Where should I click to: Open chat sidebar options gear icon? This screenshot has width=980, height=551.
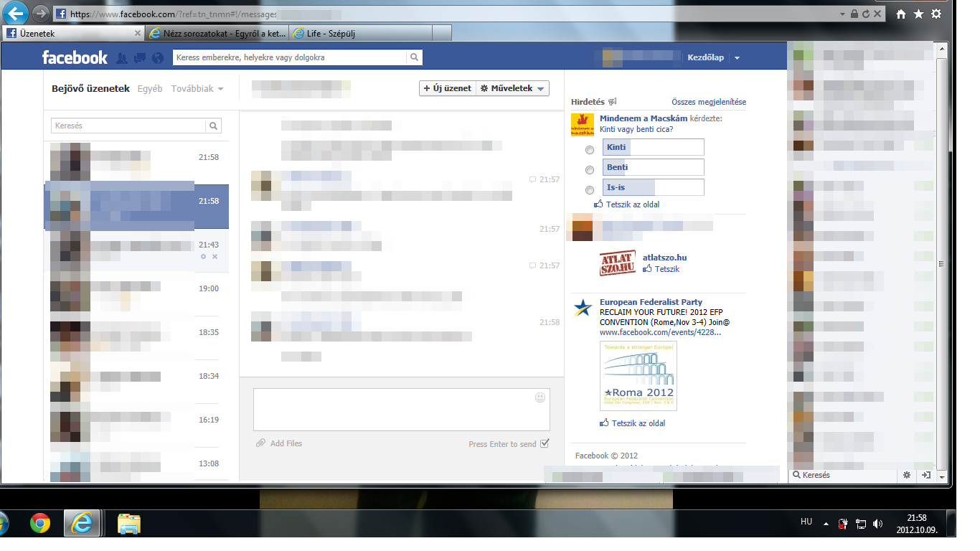(x=907, y=475)
